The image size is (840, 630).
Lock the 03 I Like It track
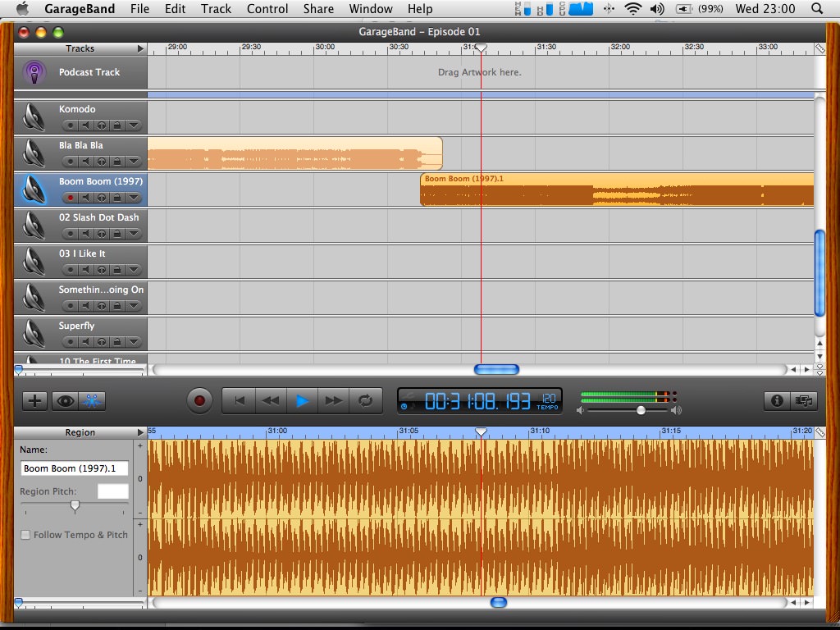point(116,269)
